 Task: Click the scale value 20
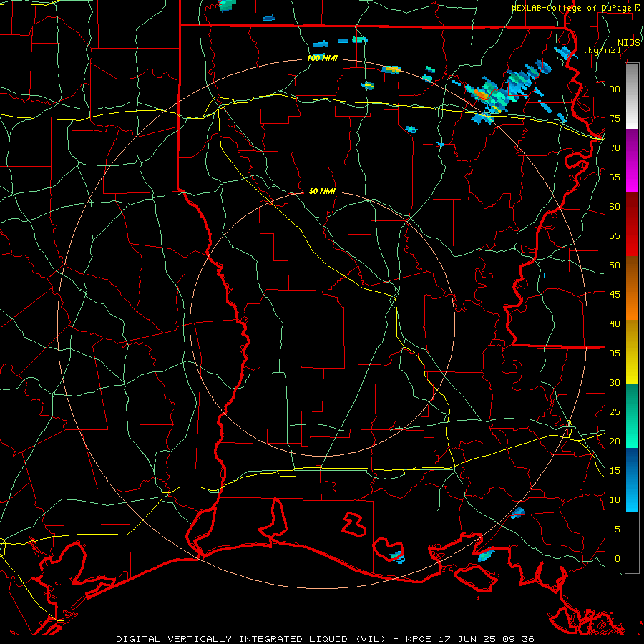(615, 441)
